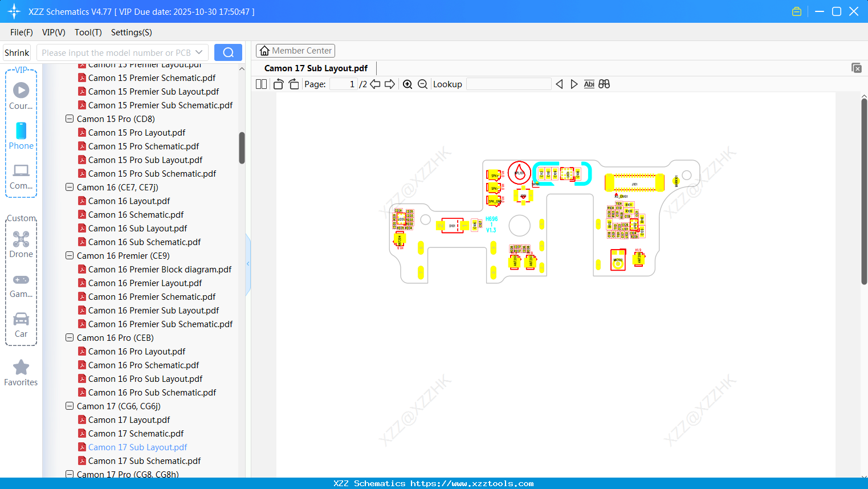Select the highlighted Camon 17 Sub Layout.pdf file
868x489 pixels.
[138, 447]
